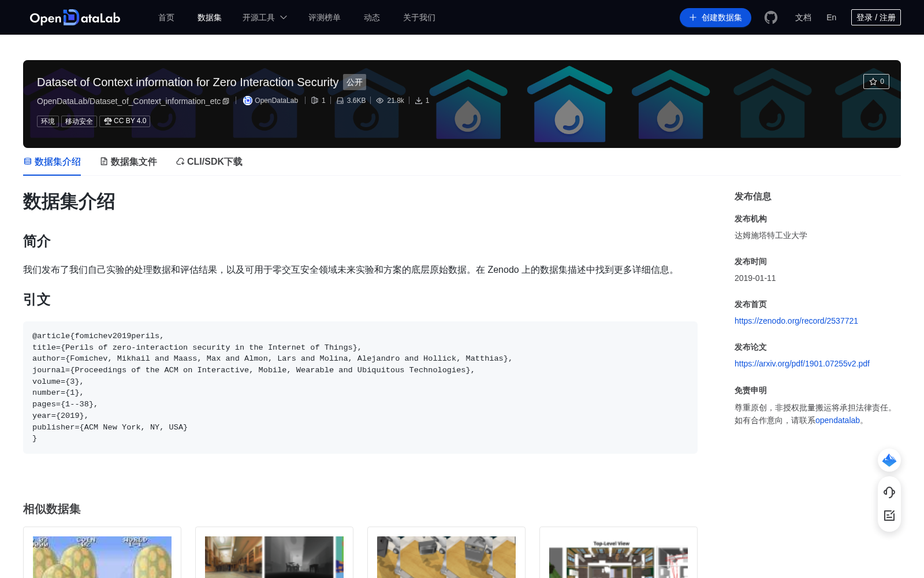Open fourth similar dataset Top-Level View thumbnail
Image resolution: width=924 pixels, height=578 pixels.
click(x=619, y=557)
